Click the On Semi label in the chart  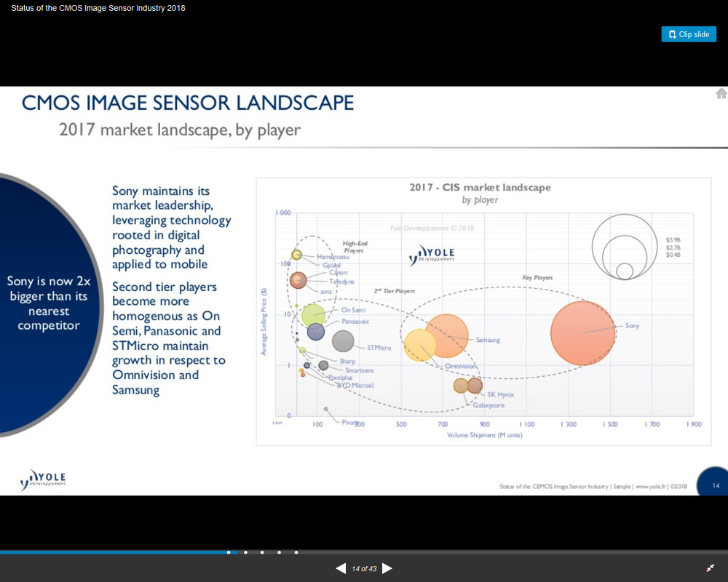[353, 310]
